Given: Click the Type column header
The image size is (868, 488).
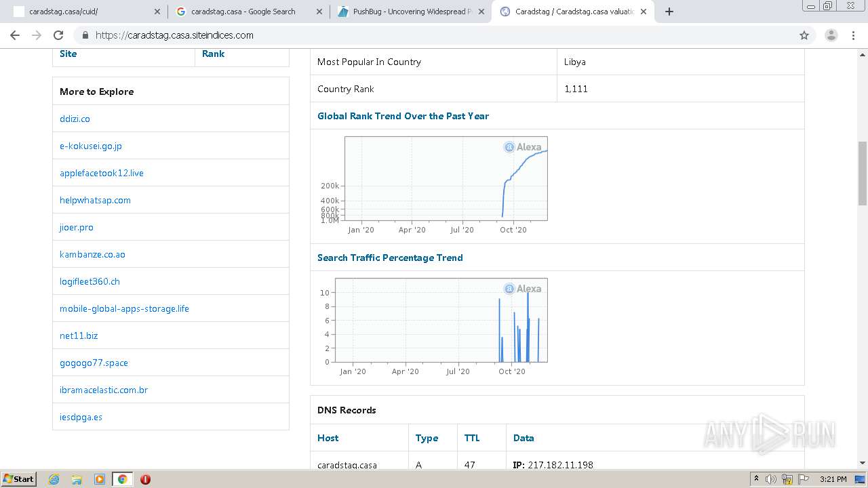Looking at the screenshot, I should click(x=427, y=438).
